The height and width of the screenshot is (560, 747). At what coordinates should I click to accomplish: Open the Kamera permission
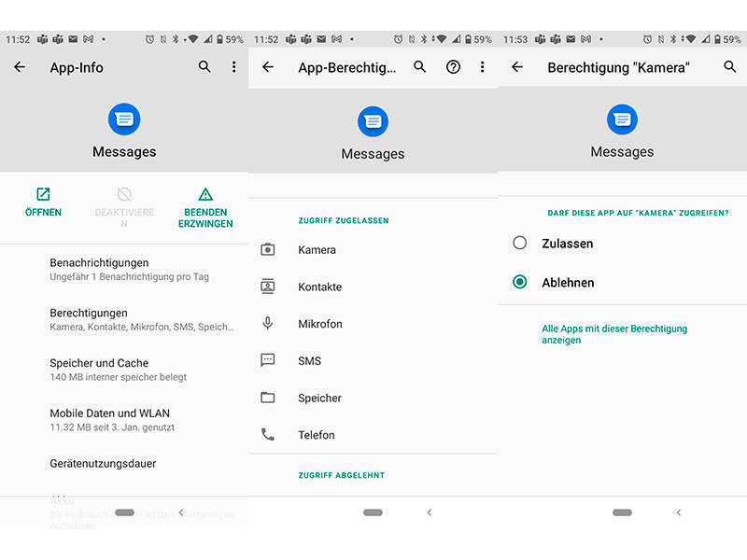coord(373,249)
